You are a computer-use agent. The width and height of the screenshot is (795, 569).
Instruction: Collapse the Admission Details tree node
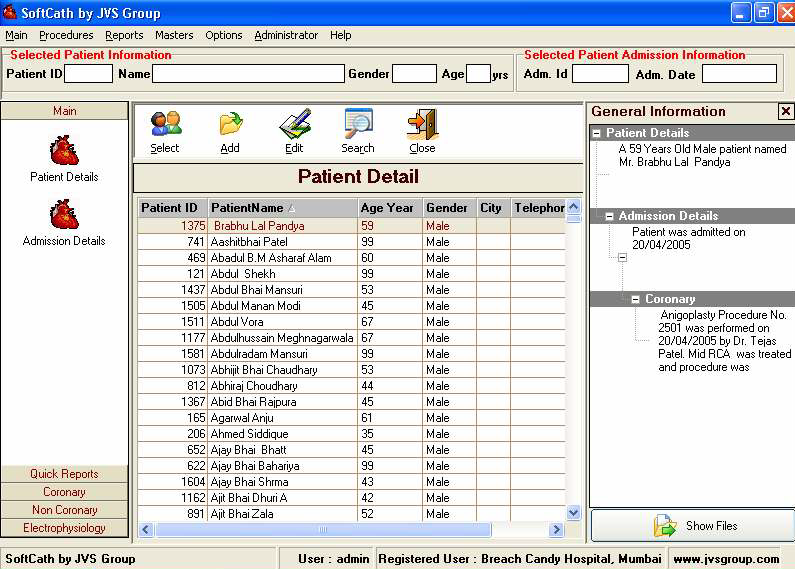tap(609, 216)
